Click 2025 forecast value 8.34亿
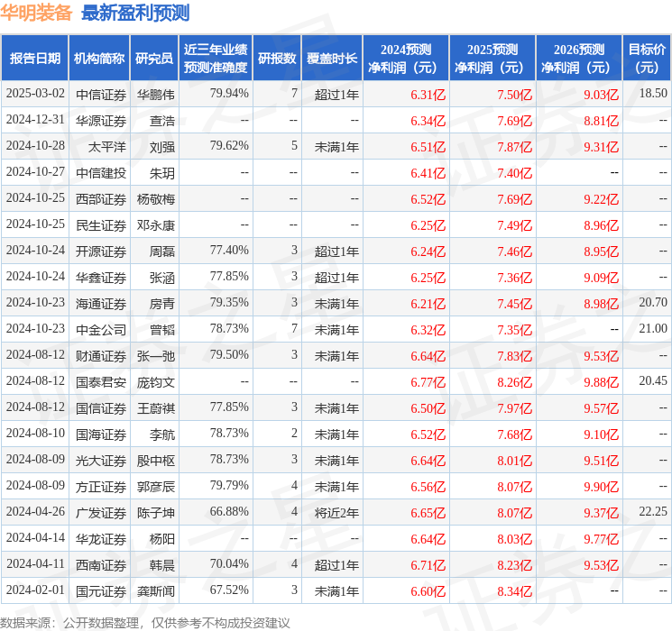Image resolution: width=672 pixels, height=631 pixels. coord(514,591)
